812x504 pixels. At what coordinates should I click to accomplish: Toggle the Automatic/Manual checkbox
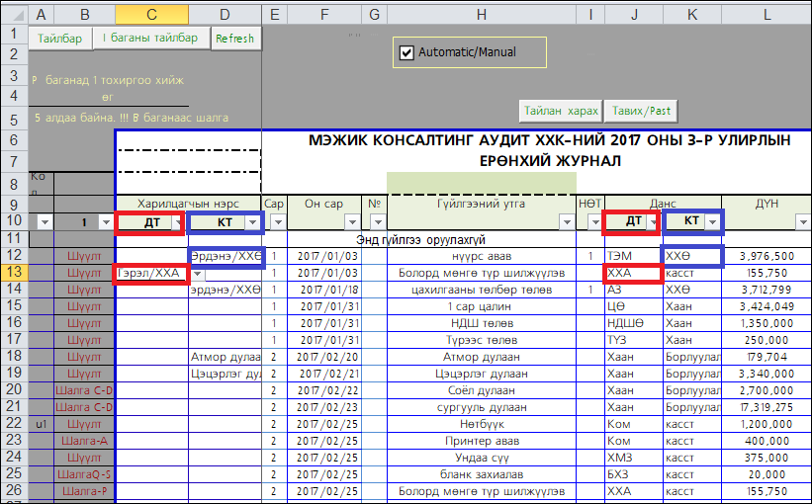click(406, 52)
